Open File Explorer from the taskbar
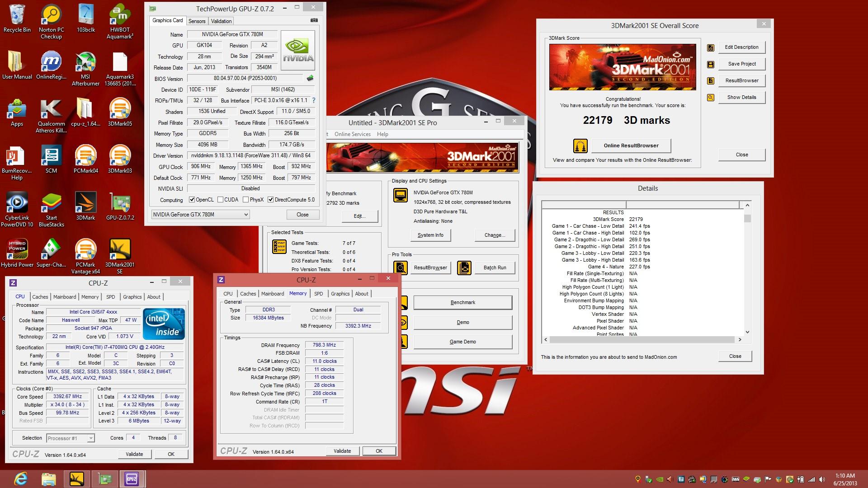Screen dimensions: 868x488 coord(49,479)
